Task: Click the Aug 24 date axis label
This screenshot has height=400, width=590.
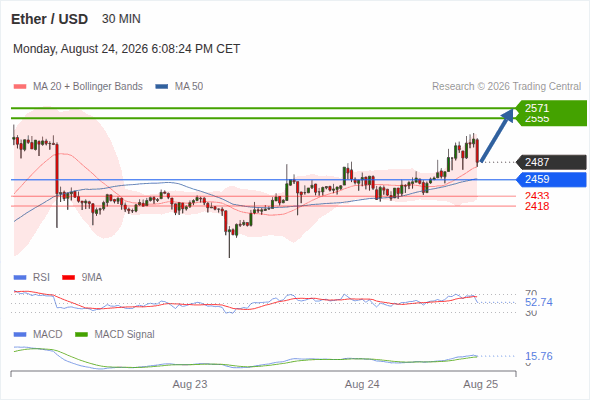Action: (362, 384)
